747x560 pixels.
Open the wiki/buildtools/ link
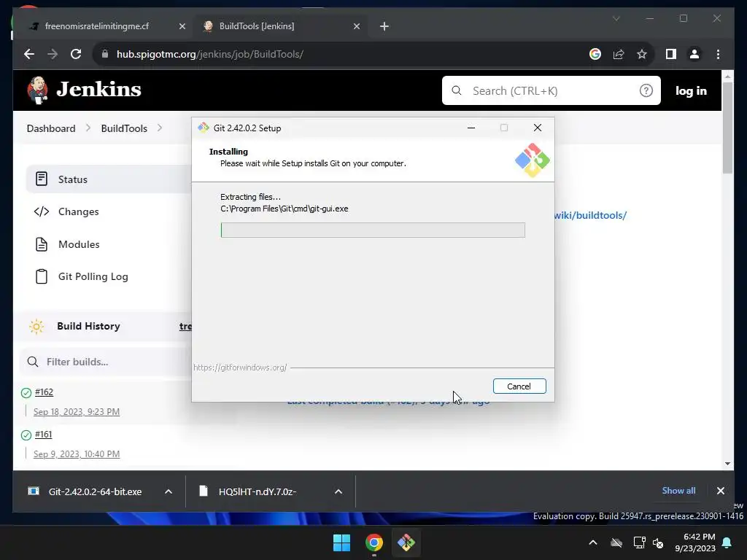(590, 215)
